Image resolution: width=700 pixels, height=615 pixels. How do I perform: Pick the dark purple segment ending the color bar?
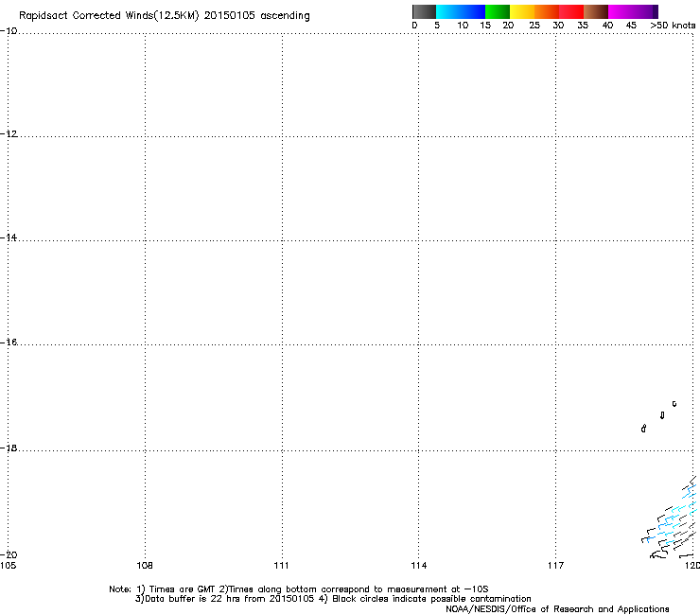point(656,11)
